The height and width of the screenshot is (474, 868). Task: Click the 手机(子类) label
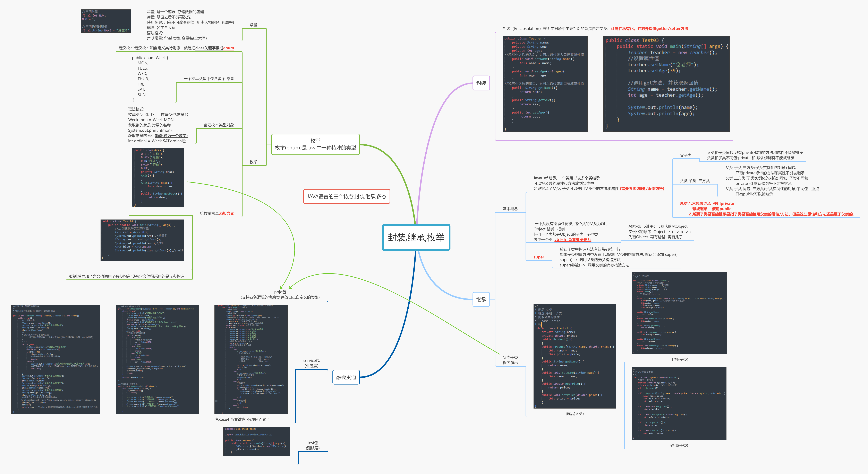(x=679, y=360)
